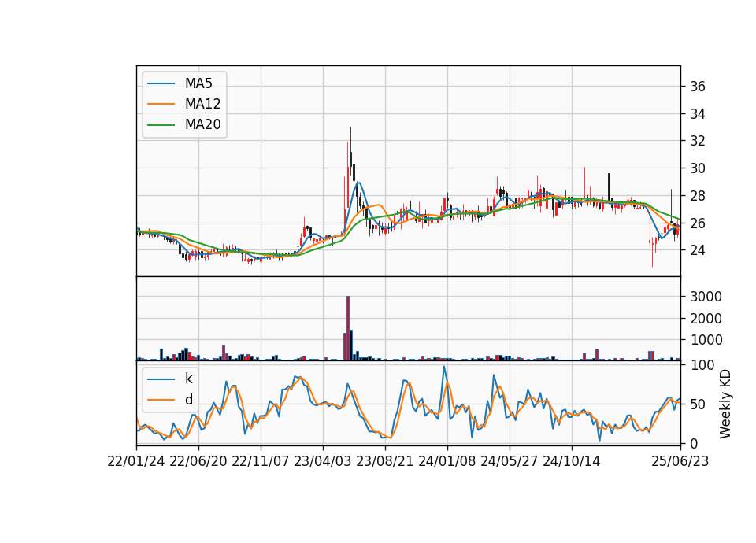The width and height of the screenshot is (756, 543).
Task: Click the price axis value 32
Action: click(x=698, y=141)
